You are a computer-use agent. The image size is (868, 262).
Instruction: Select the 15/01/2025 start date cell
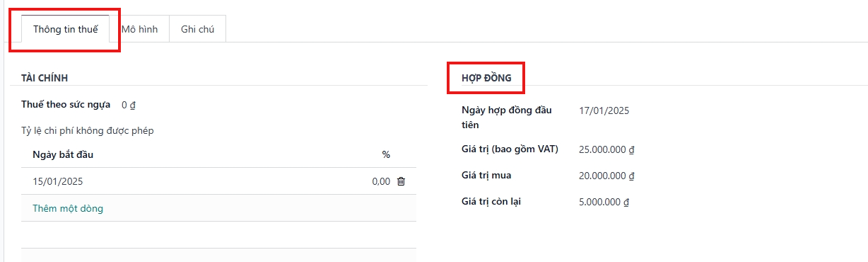58,181
